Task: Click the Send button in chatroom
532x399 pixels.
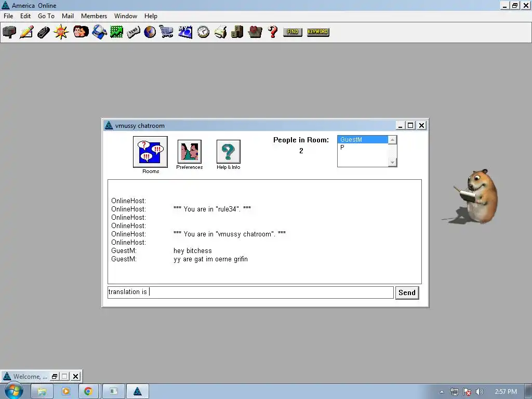Action: (x=407, y=292)
